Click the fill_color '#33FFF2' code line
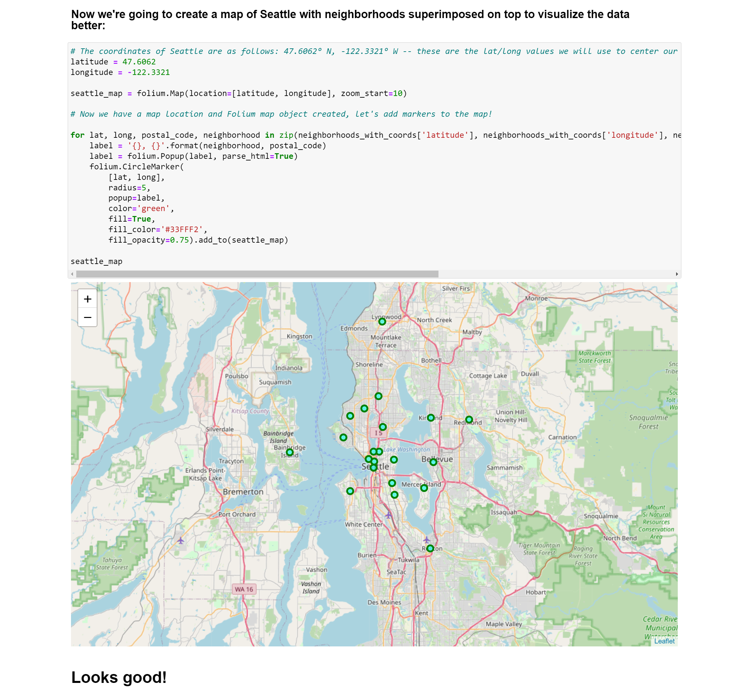The height and width of the screenshot is (700, 756). tap(157, 229)
